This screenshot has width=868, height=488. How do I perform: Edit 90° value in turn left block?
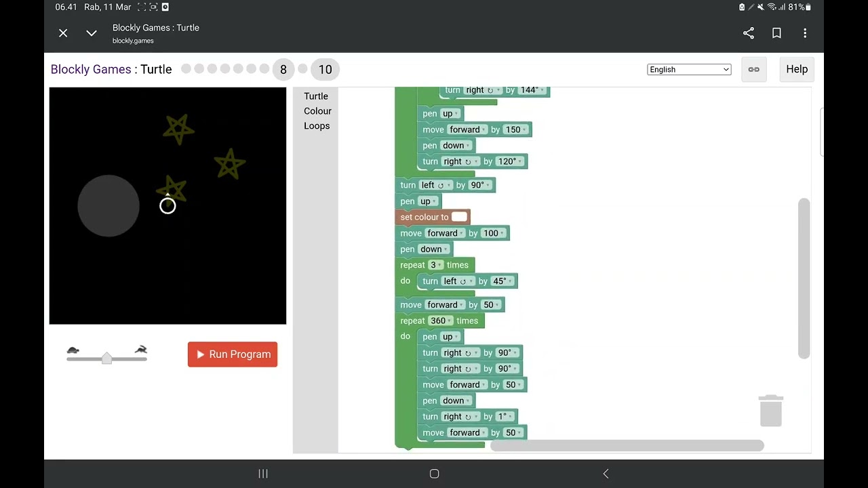480,185
